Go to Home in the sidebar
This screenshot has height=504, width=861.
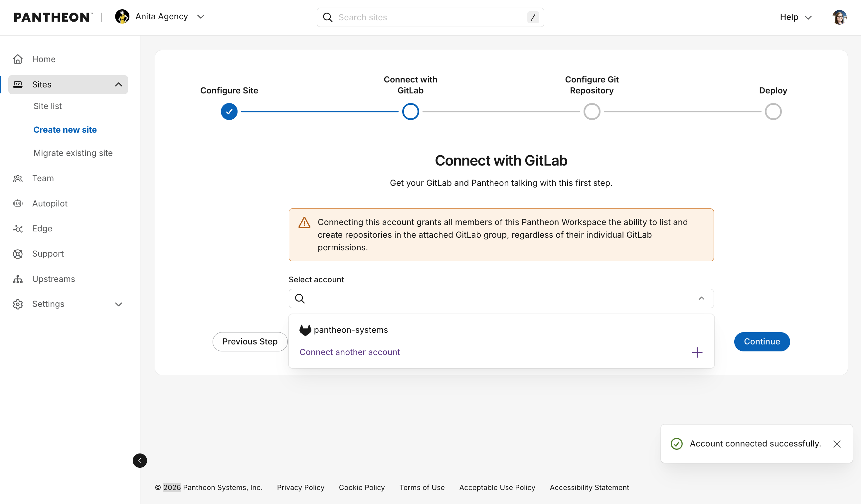(44, 59)
